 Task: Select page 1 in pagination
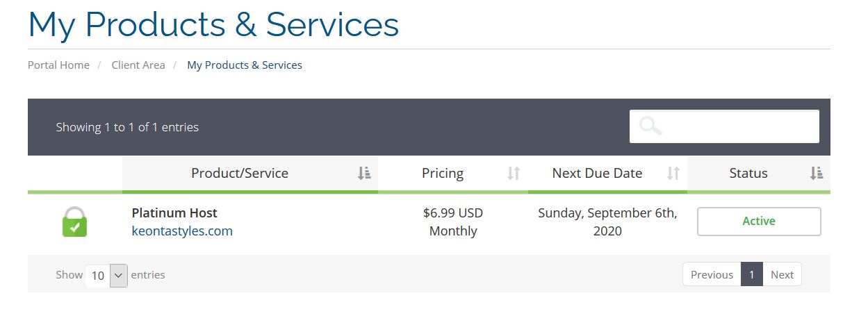752,274
